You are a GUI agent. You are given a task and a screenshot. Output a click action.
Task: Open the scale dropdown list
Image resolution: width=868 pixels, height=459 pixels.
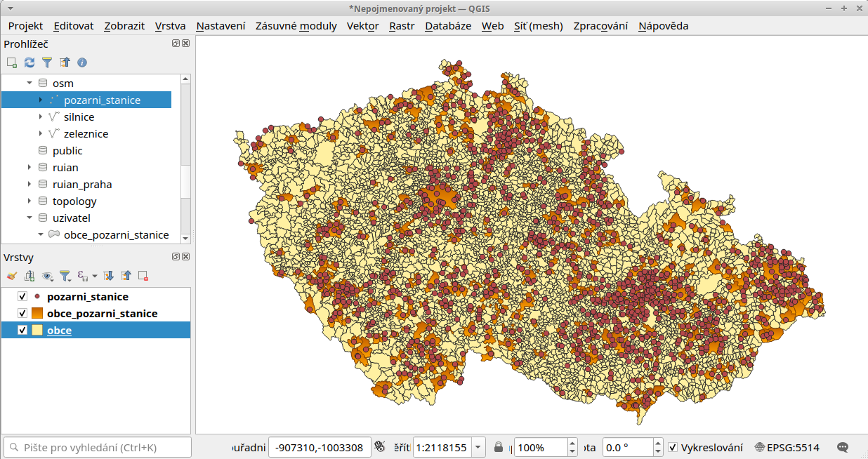click(478, 447)
